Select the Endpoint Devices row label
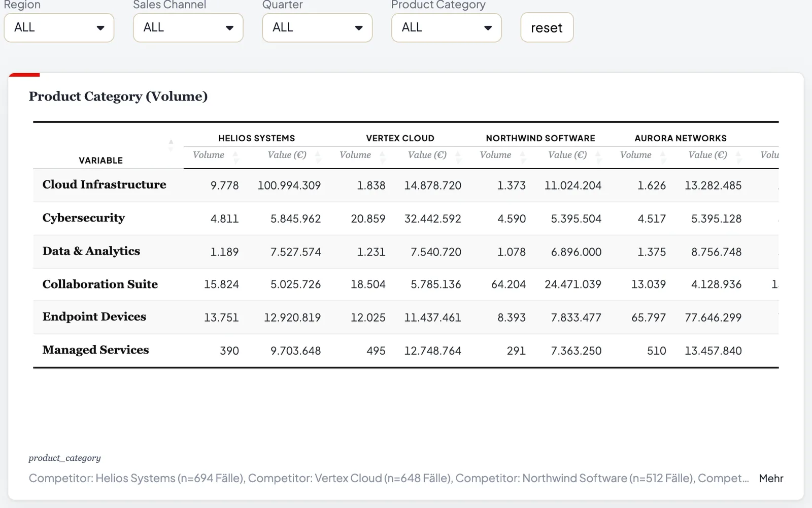This screenshot has height=508, width=812. [x=94, y=317]
